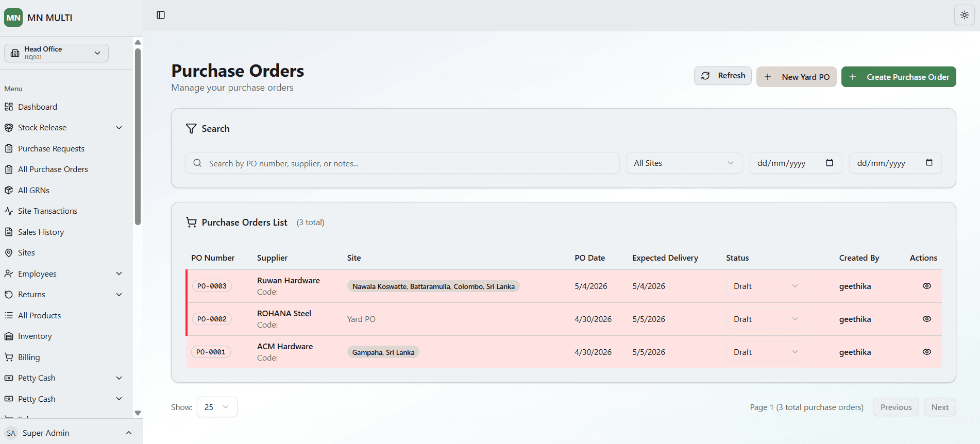Click the MN logo badge
This screenshot has width=980, height=444.
13,18
